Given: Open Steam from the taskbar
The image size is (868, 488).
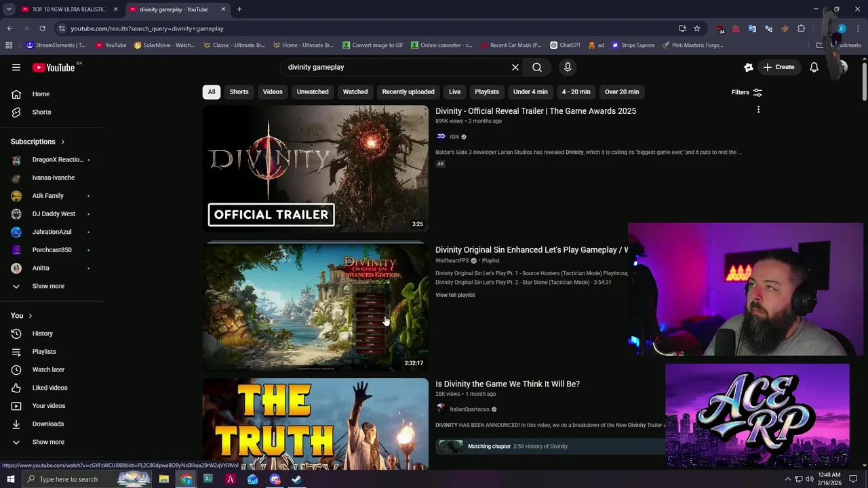Looking at the screenshot, I should [296, 479].
